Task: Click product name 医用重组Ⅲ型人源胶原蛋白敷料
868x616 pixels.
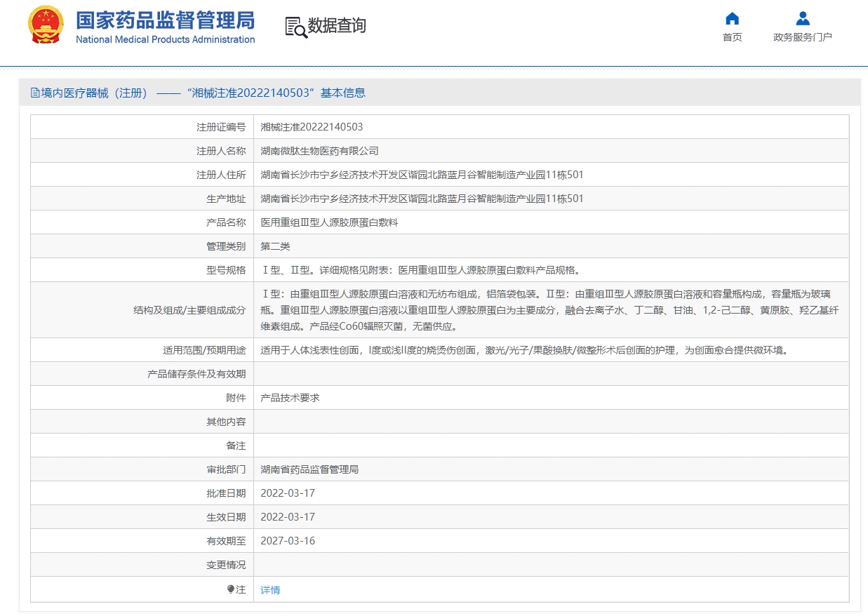Action: point(329,222)
